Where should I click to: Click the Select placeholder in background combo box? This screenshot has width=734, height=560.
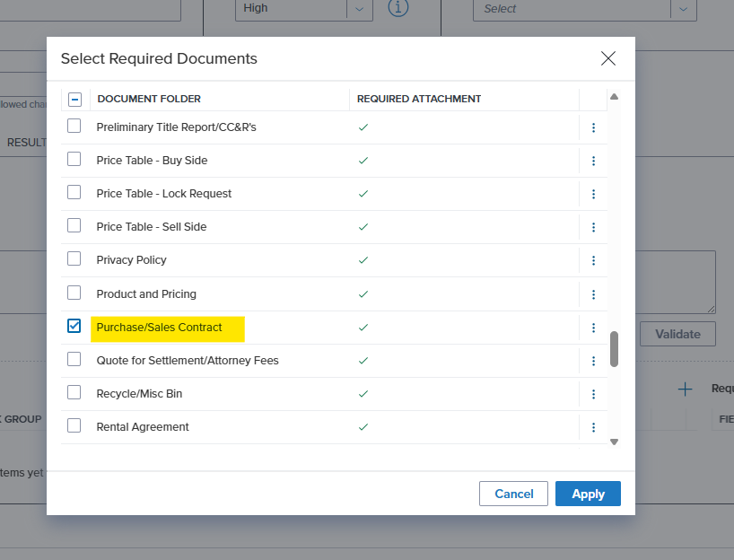(x=500, y=8)
